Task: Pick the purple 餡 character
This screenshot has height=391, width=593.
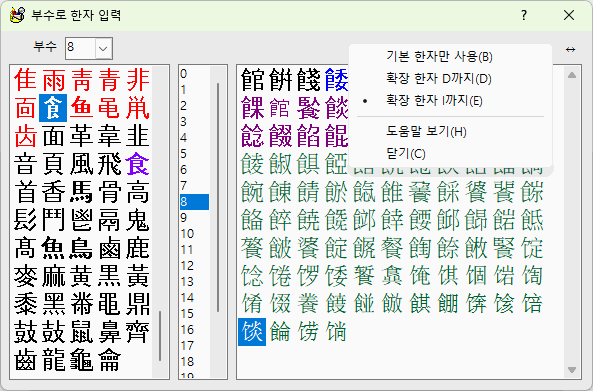Action: pyautogui.click(x=308, y=136)
